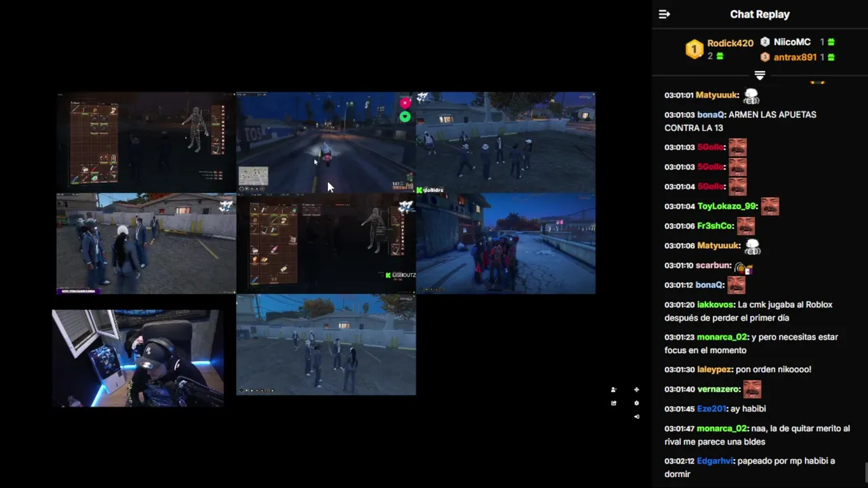Click timestamp 03:01:45 in chat replay
Image resolution: width=868 pixels, height=488 pixels.
[x=679, y=409]
